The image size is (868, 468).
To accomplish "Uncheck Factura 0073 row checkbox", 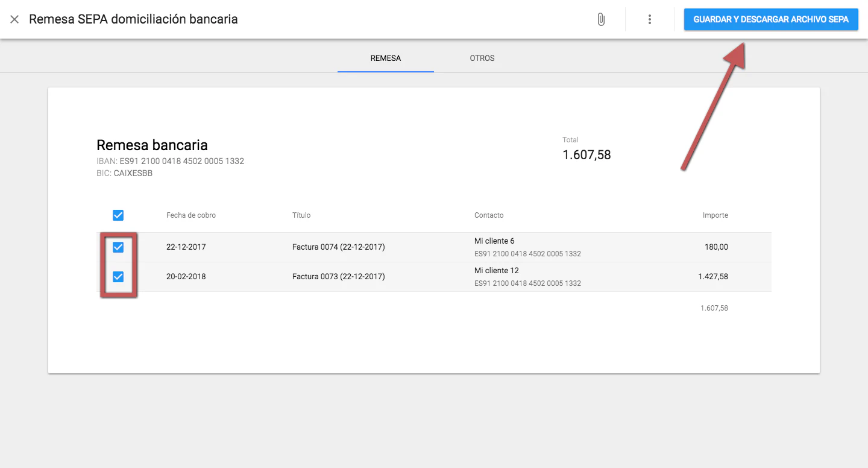I will [x=118, y=276].
